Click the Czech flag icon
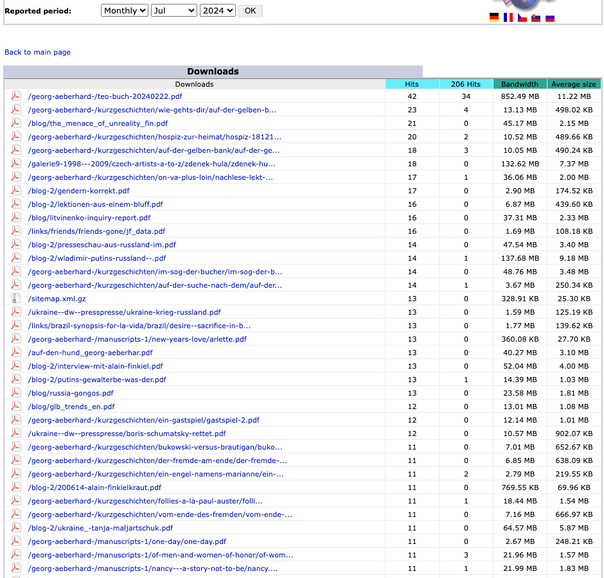Viewport: 604px width, 578px height. 522,18
